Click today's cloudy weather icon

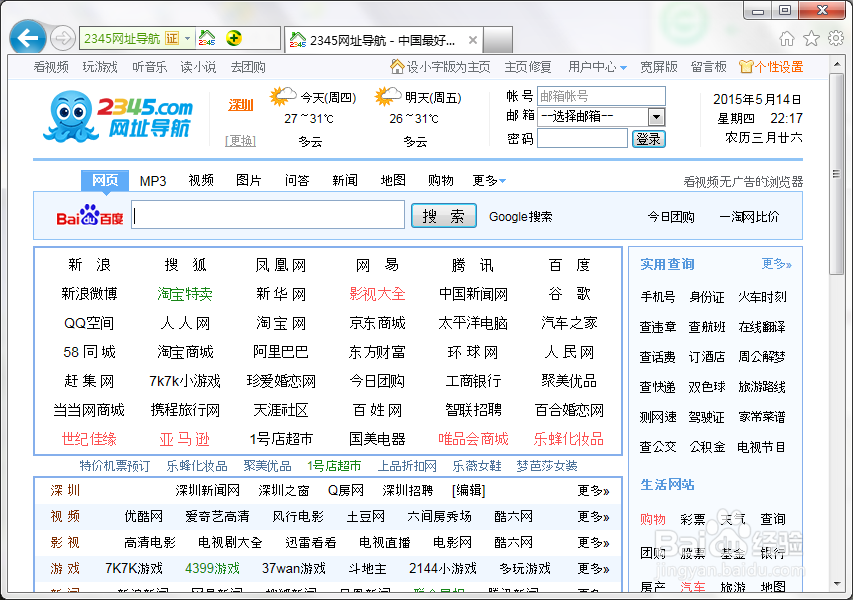coord(282,96)
